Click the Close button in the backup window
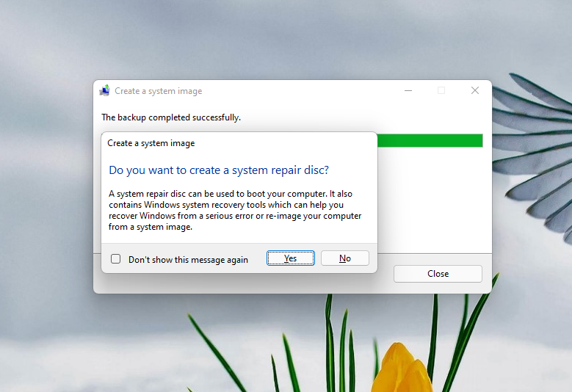The width and height of the screenshot is (572, 392). pyautogui.click(x=438, y=274)
